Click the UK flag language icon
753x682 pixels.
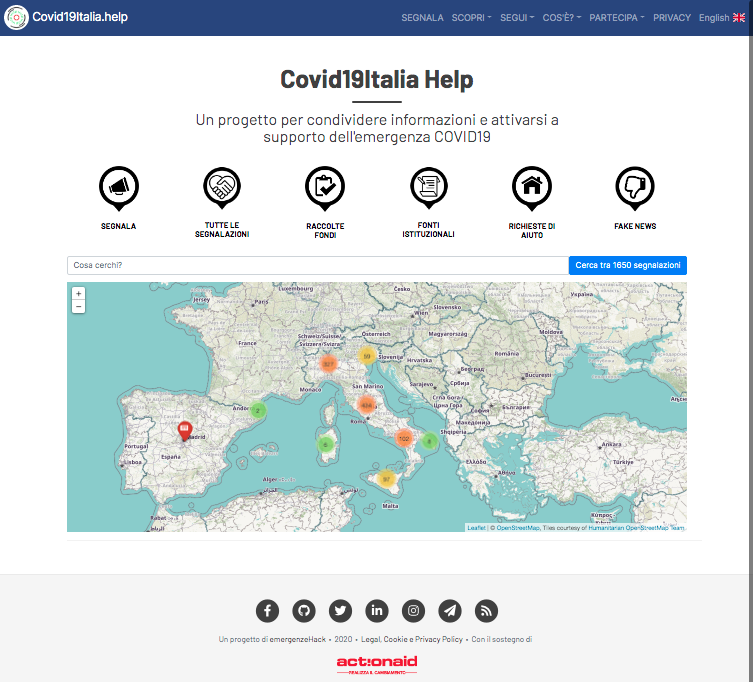[739, 18]
